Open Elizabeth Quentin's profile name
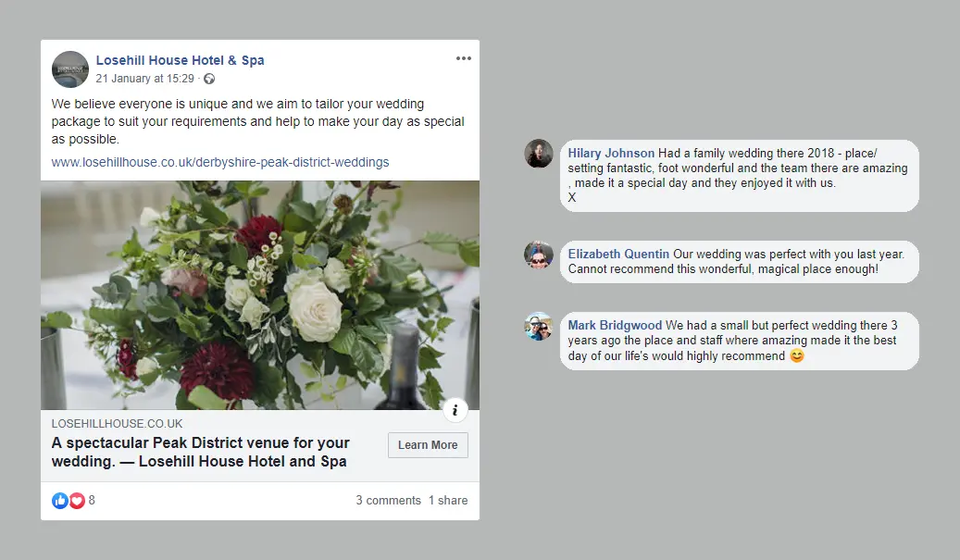 (x=618, y=254)
